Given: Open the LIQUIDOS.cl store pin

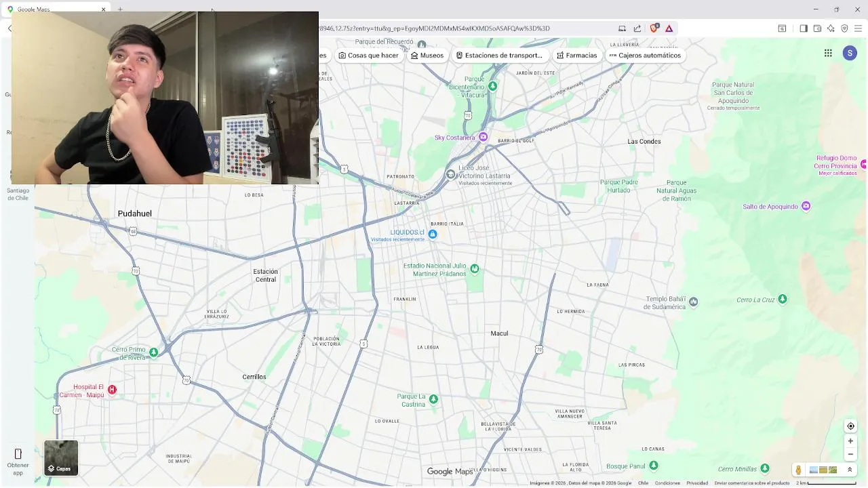Looking at the screenshot, I should (433, 235).
